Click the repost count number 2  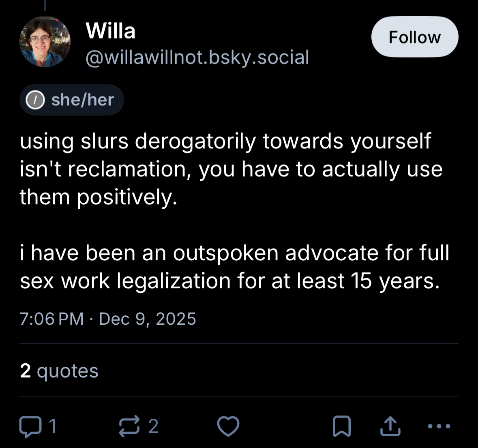[x=153, y=427]
